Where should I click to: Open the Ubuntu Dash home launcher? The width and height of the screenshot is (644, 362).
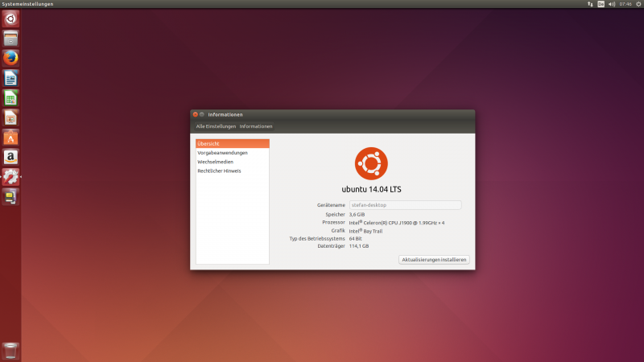[x=10, y=19]
